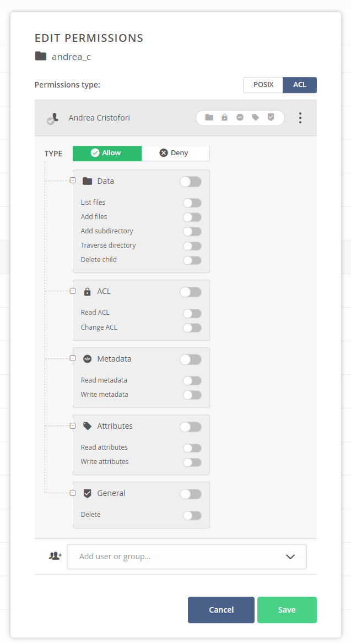The image size is (351, 644).
Task: Open the three-dot options menu for Andrea Cristofori
Action: [x=300, y=118]
